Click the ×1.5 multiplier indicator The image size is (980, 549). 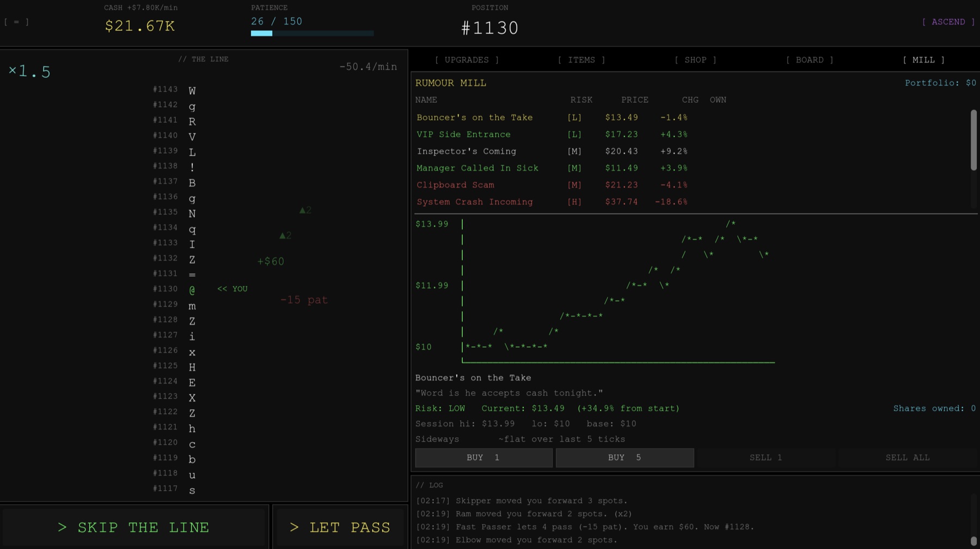[x=30, y=71]
